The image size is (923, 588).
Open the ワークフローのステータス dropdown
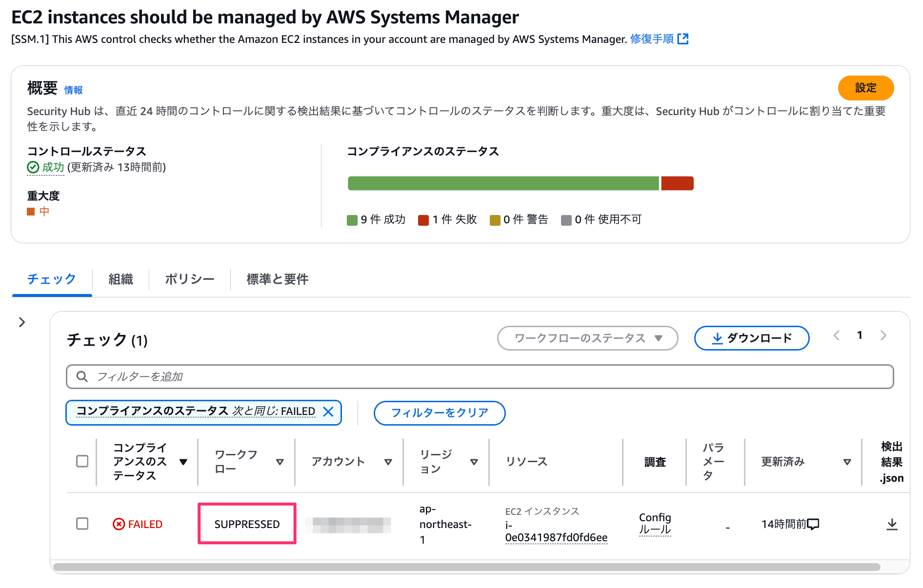(587, 338)
